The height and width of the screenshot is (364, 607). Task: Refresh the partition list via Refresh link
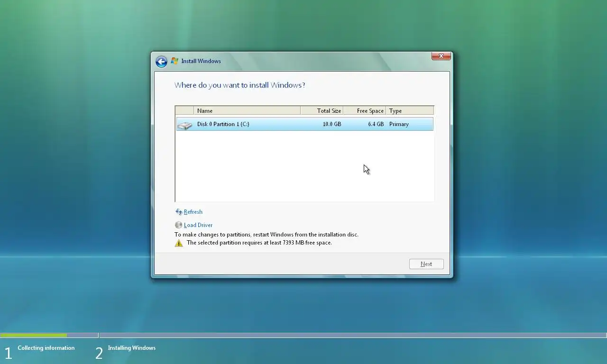click(x=193, y=212)
